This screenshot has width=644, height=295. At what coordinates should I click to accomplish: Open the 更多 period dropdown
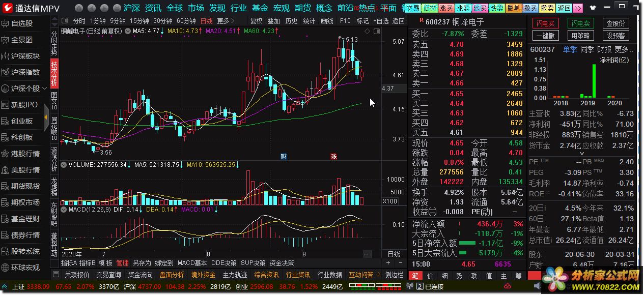click(226, 21)
